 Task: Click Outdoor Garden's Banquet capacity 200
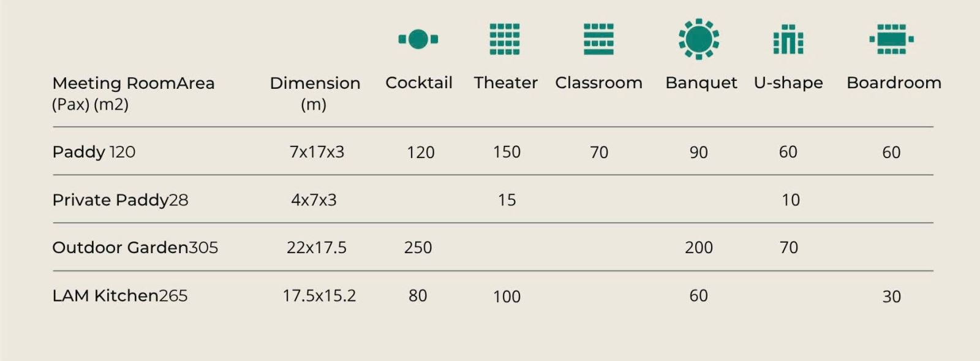[x=698, y=248]
